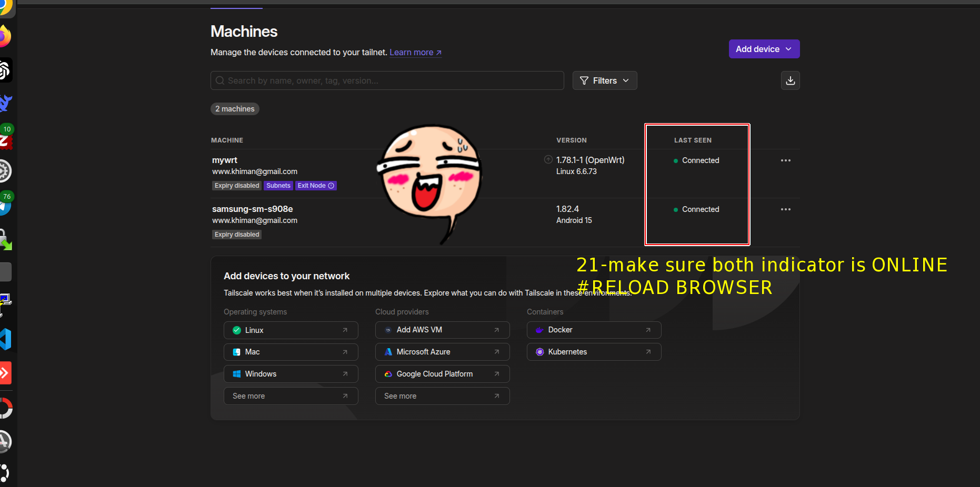Click the MACHINE column header
Screen dimensions: 980x487
[x=227, y=140]
